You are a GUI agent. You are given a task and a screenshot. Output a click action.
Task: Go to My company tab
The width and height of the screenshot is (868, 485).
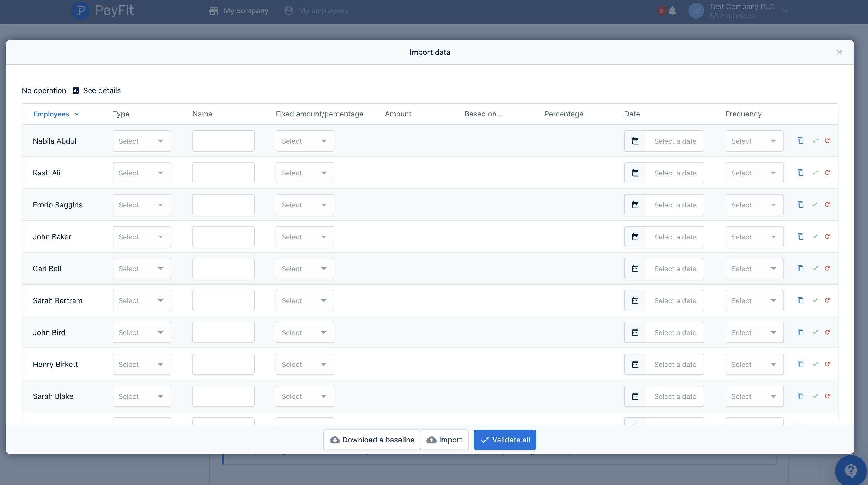click(x=239, y=11)
